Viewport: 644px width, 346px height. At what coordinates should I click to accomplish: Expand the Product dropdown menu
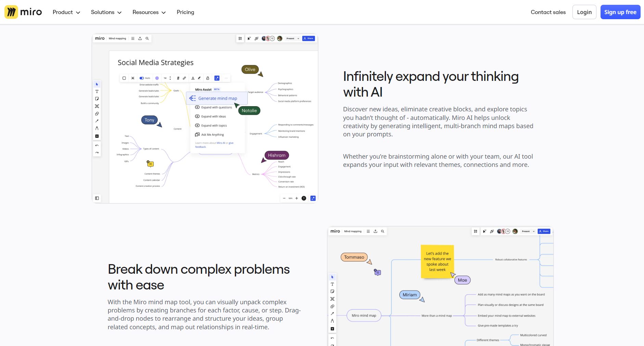coord(66,12)
